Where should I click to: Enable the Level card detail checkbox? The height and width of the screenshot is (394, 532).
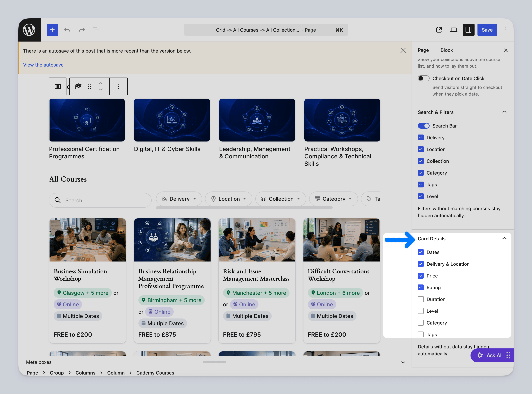(x=421, y=311)
